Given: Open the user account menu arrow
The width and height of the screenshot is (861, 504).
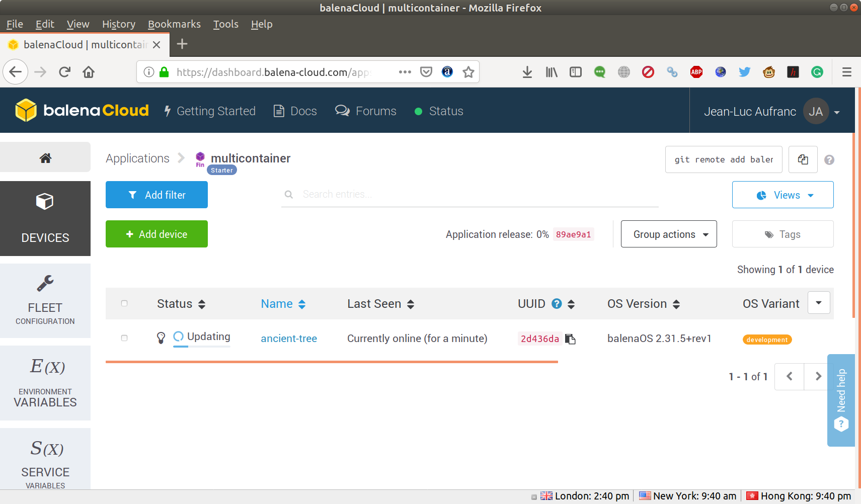Looking at the screenshot, I should [837, 112].
